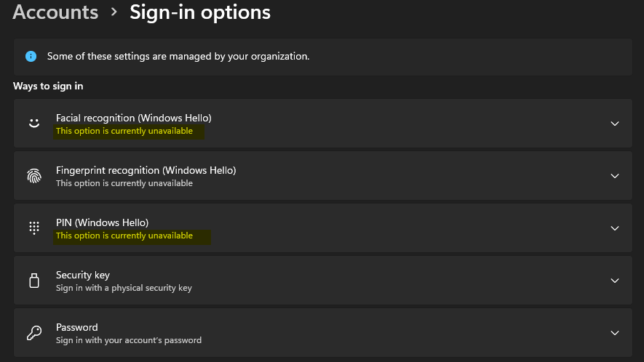Select the PIN (Windows Hello) title
The image size is (644, 362).
tap(102, 222)
